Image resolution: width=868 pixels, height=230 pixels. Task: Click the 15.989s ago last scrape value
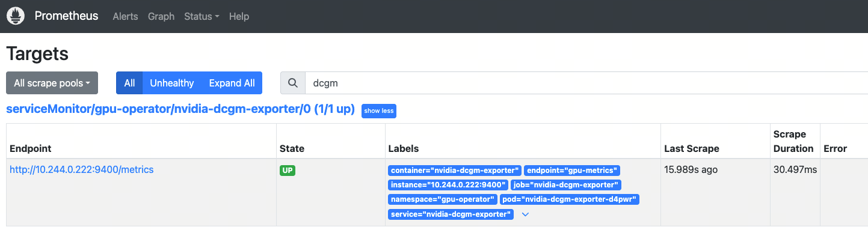coord(691,170)
